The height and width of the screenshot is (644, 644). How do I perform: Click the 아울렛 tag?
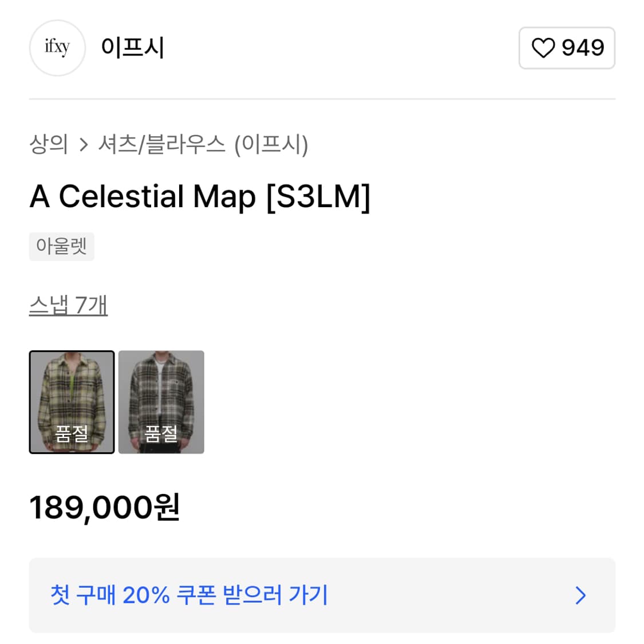[x=61, y=246]
